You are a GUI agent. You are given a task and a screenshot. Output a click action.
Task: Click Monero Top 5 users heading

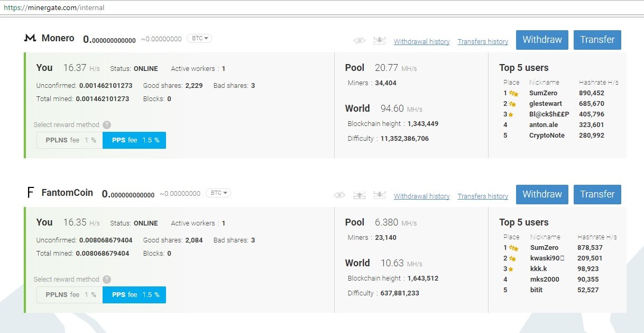tap(524, 68)
